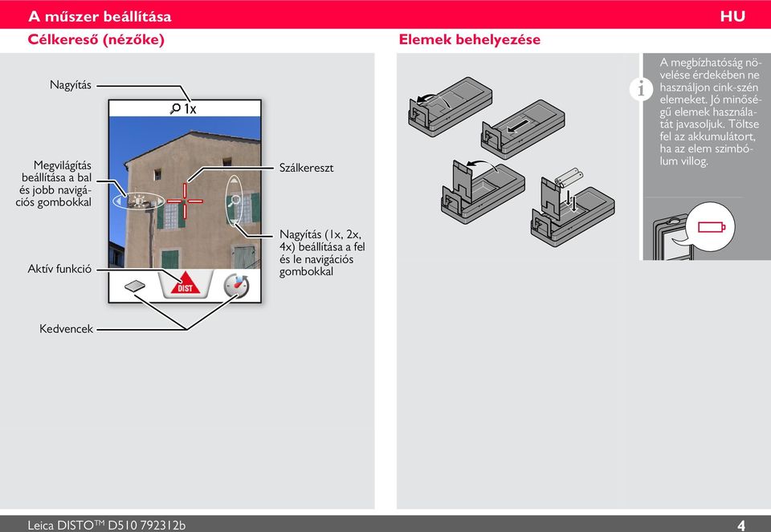Click the flipped-open lid device illustration
Viewport: 771px width, 532px height.
[483, 192]
